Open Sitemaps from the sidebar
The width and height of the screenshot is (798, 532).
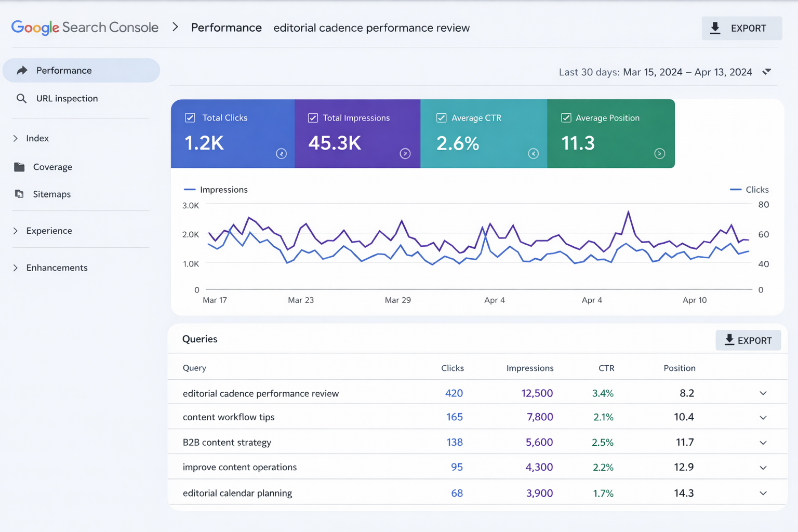(51, 194)
